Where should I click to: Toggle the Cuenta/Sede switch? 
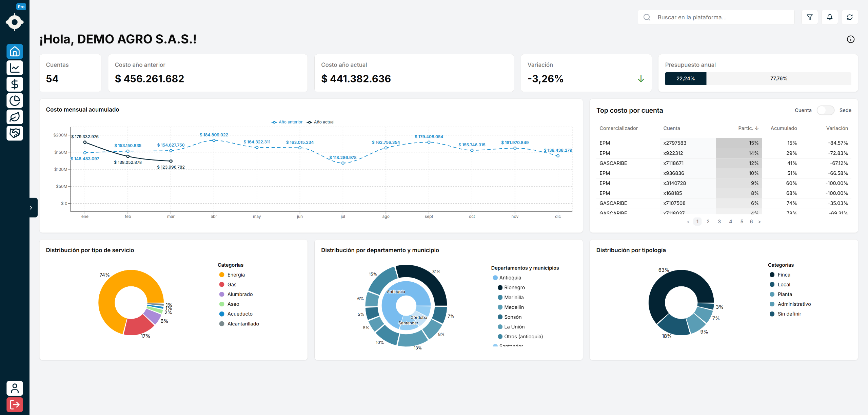[x=825, y=110]
